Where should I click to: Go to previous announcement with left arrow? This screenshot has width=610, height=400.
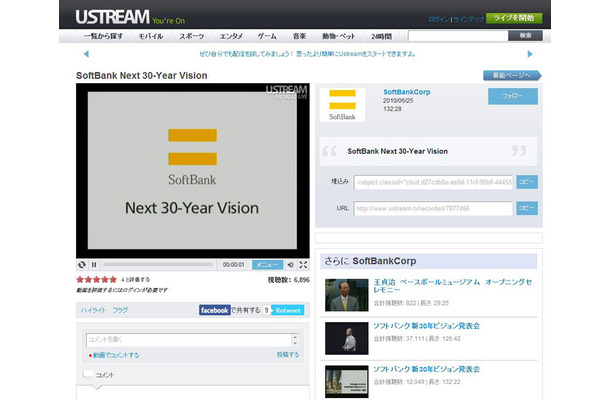(86, 54)
